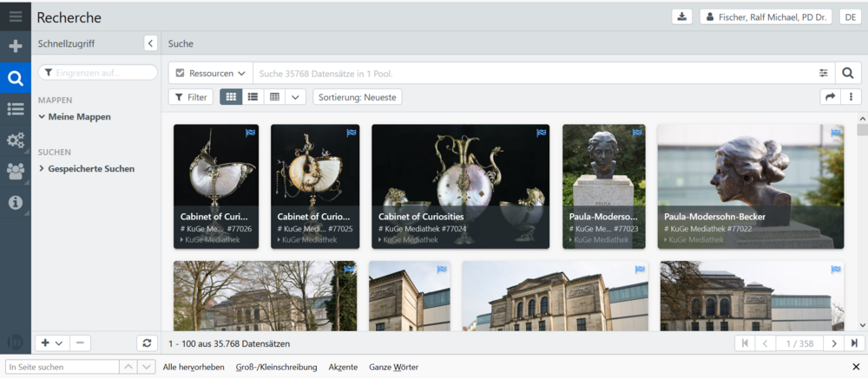Refresh the Schnellzugriff panel
The height and width of the screenshot is (378, 868).
(x=147, y=343)
